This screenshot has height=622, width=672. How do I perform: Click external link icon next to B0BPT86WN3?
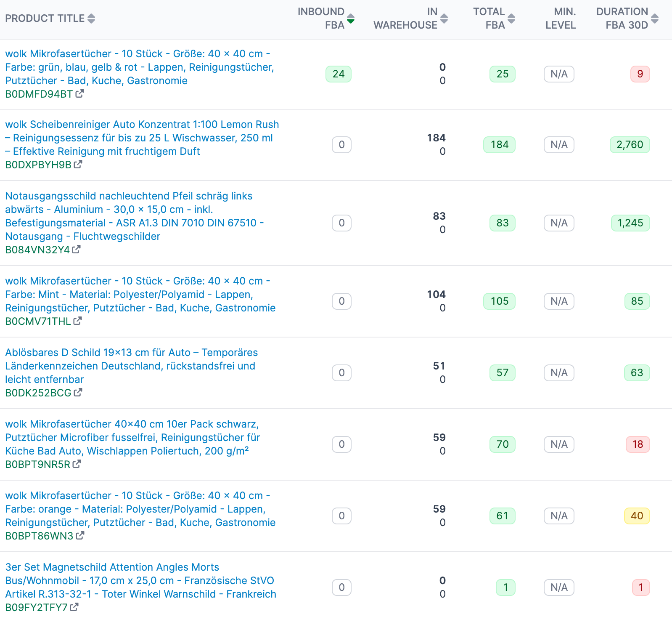tap(80, 536)
